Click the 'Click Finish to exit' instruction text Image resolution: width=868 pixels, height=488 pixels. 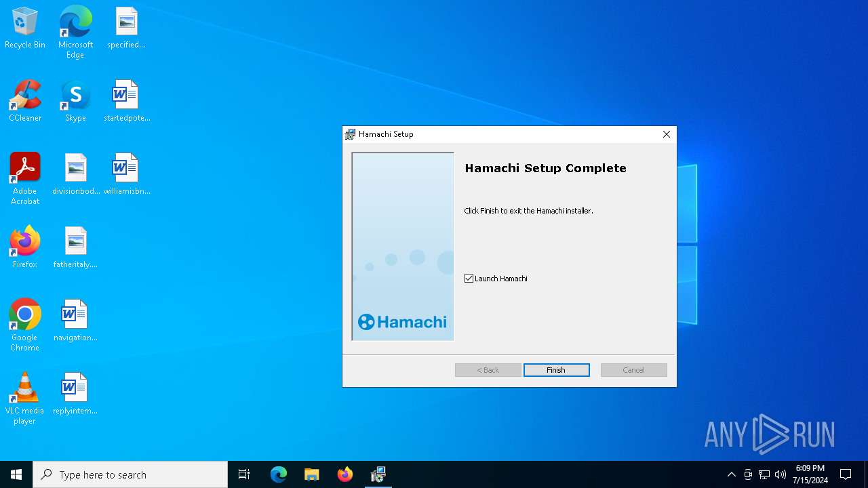528,211
